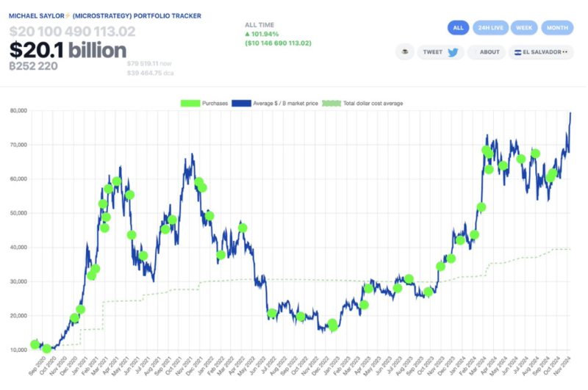The width and height of the screenshot is (588, 390).
Task: Click the $79 519.11 now price
Action: point(149,64)
